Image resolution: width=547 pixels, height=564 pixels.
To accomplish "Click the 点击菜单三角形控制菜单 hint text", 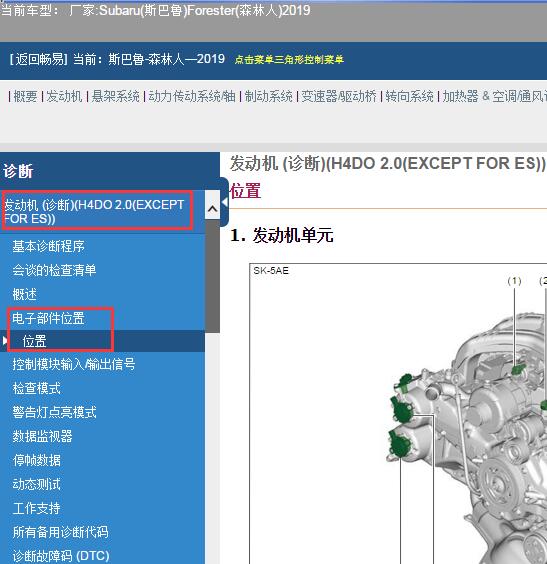I will (289, 60).
